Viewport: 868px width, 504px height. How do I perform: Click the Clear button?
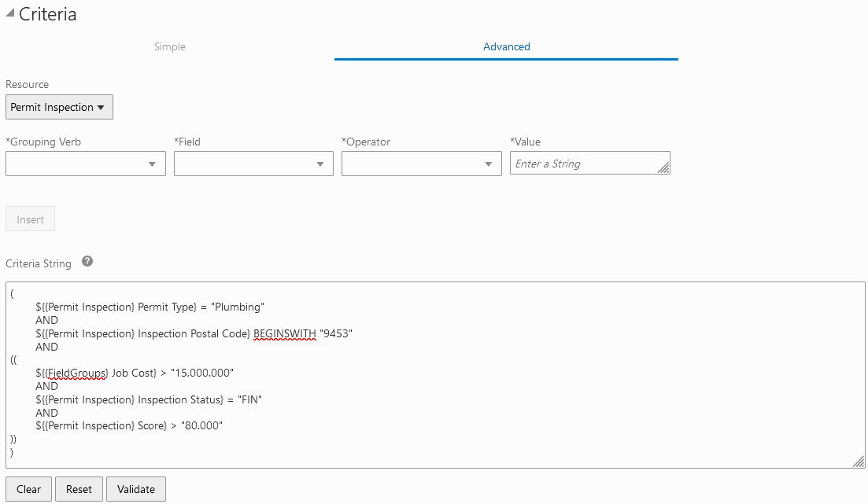click(28, 488)
